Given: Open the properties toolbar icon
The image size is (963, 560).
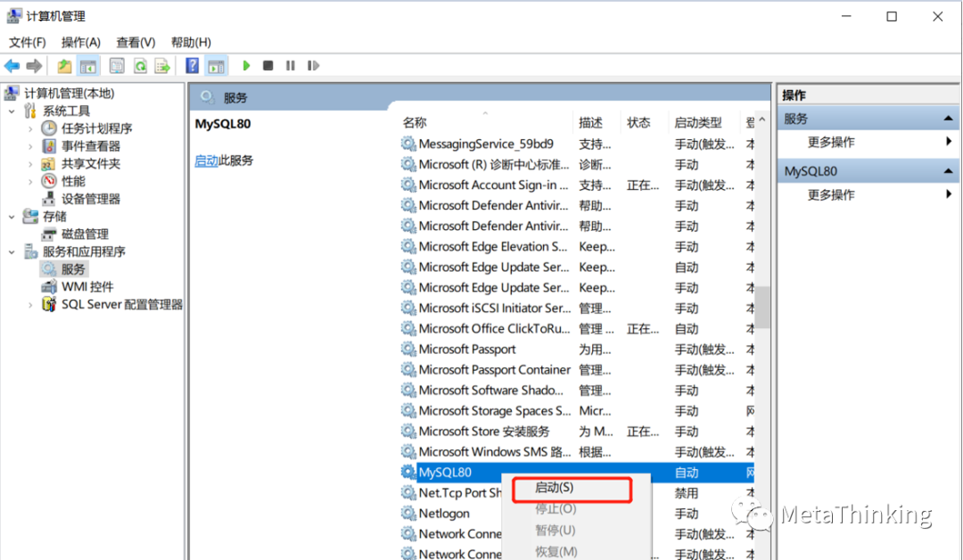Looking at the screenshot, I should pos(117,66).
